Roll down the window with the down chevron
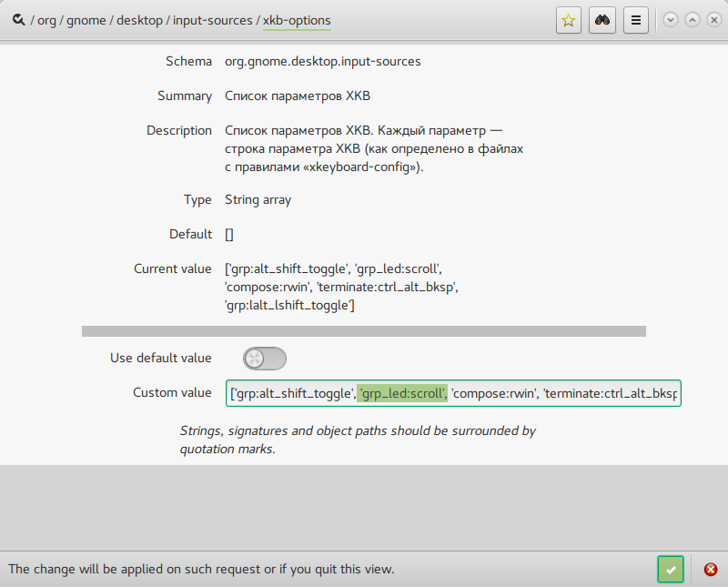Image resolution: width=728 pixels, height=587 pixels. pos(671,20)
